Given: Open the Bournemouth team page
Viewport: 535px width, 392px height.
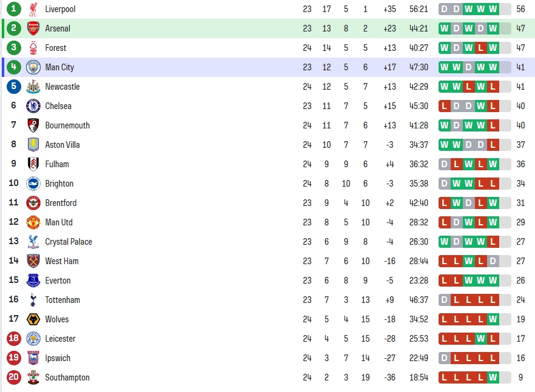Looking at the screenshot, I should 67,125.
